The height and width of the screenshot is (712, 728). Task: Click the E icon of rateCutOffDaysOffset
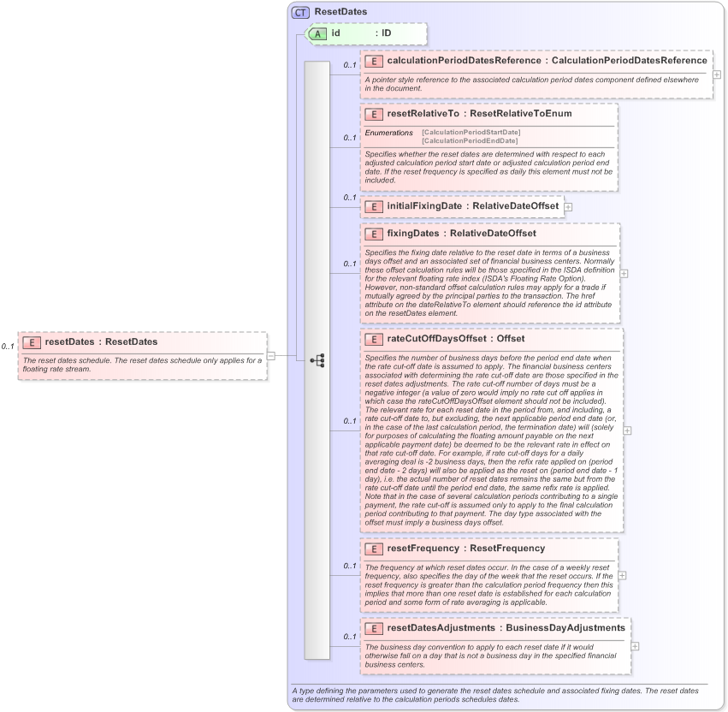coord(374,340)
